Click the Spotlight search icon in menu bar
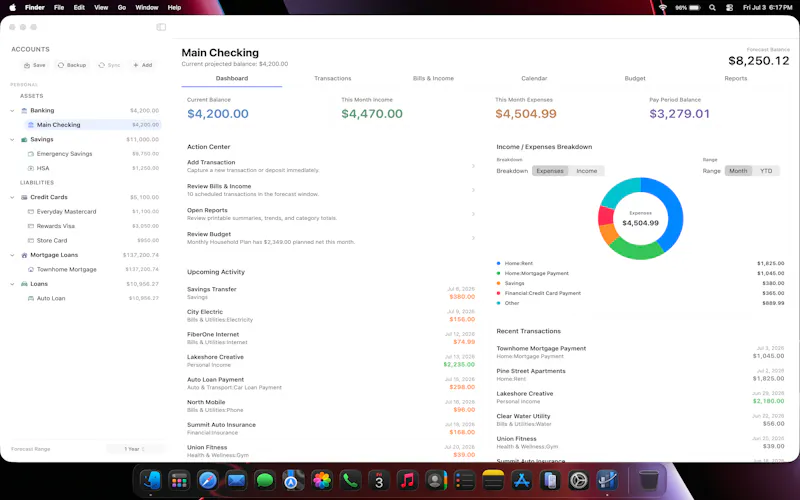Screen dimensions: 800x500 [712, 8]
